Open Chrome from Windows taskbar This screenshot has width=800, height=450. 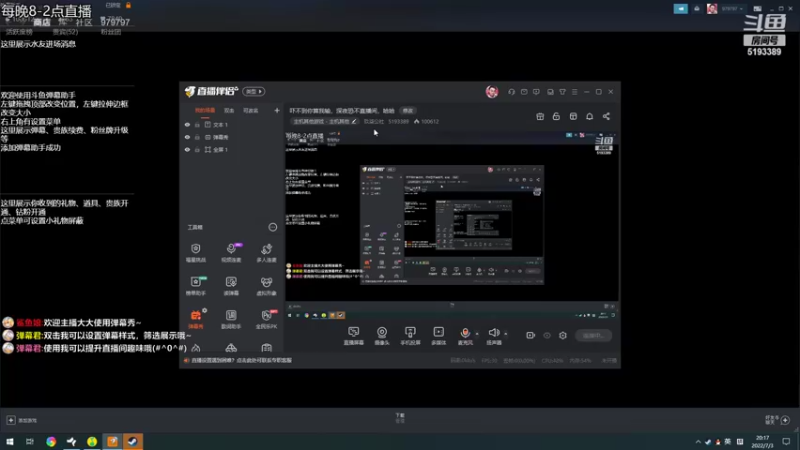pyautogui.click(x=51, y=441)
